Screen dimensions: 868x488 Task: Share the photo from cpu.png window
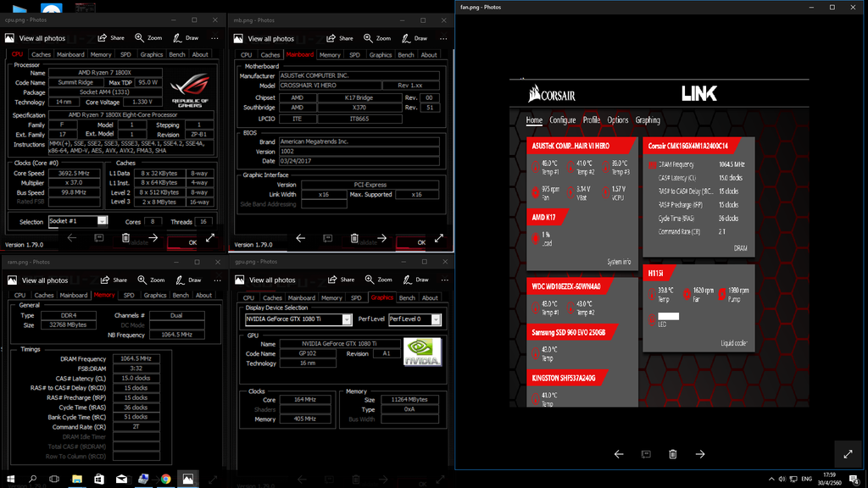(111, 38)
